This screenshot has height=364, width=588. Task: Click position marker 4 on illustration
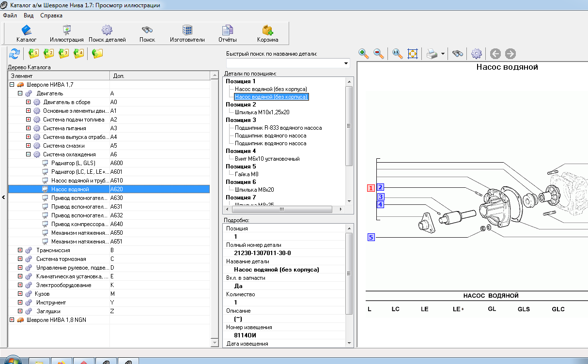[381, 205]
